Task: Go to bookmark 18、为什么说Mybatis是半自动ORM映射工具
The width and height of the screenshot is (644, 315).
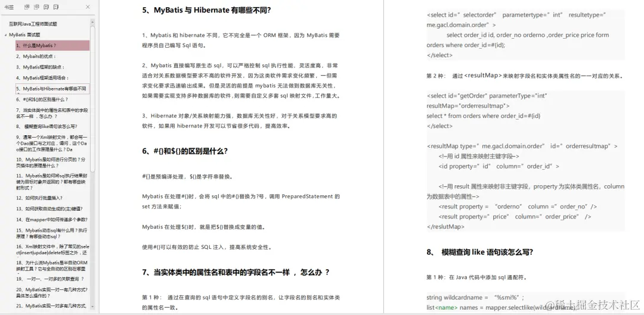Action: pos(51,266)
